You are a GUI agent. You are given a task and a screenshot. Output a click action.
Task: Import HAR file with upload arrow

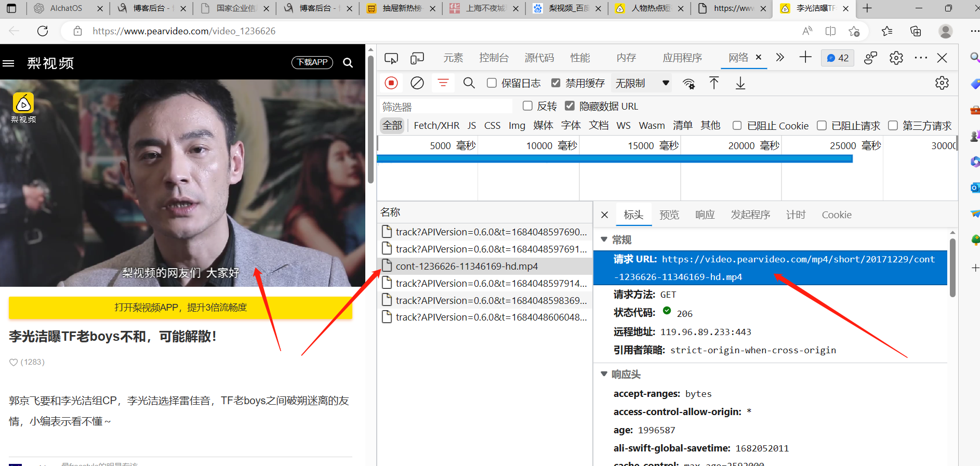[x=714, y=83]
